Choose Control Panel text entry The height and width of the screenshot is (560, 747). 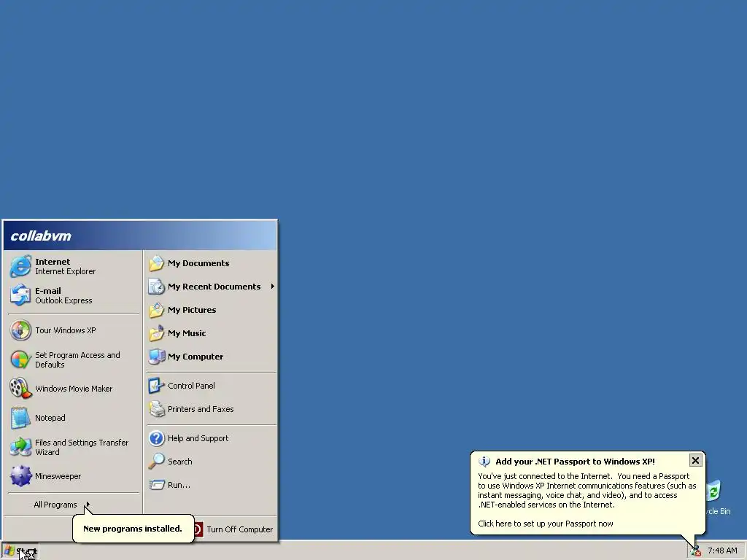click(x=191, y=385)
